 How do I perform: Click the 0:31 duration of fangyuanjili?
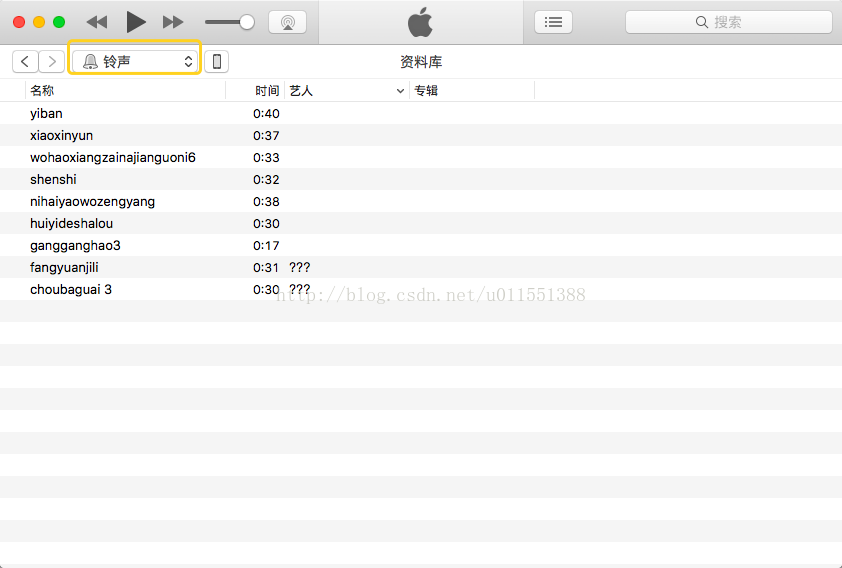coord(266,267)
